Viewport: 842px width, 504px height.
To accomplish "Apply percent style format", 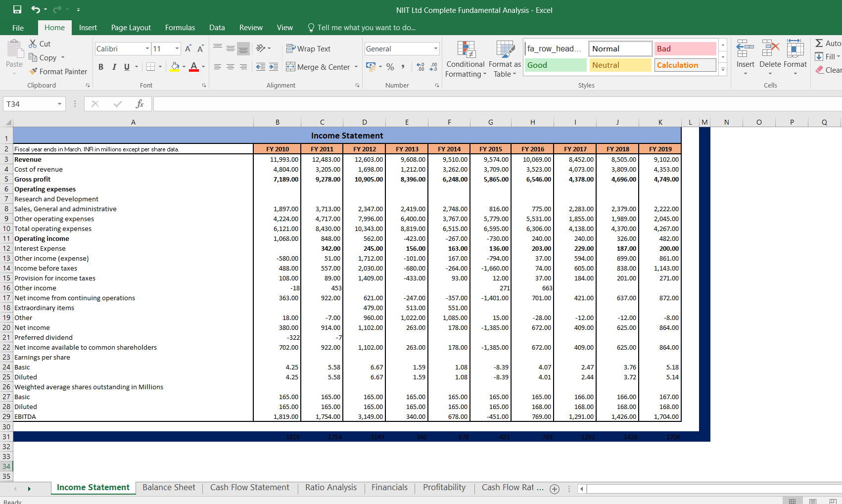I will click(x=390, y=67).
